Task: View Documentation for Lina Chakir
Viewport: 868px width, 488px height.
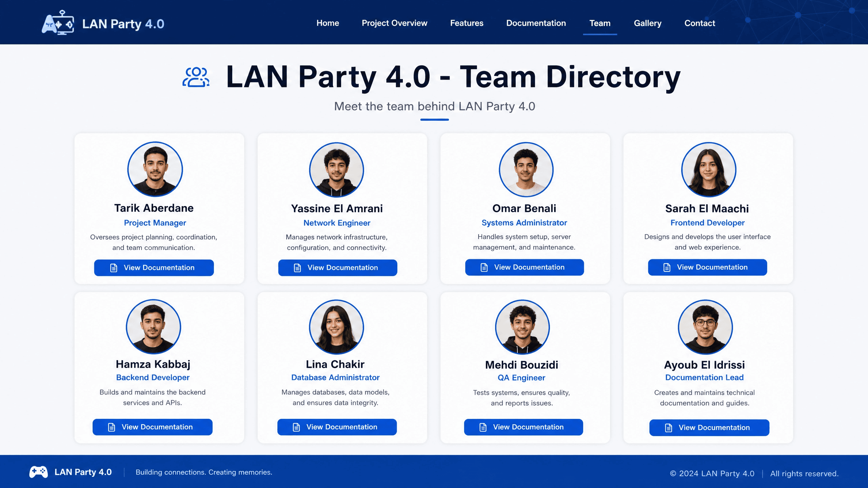Action: tap(337, 427)
